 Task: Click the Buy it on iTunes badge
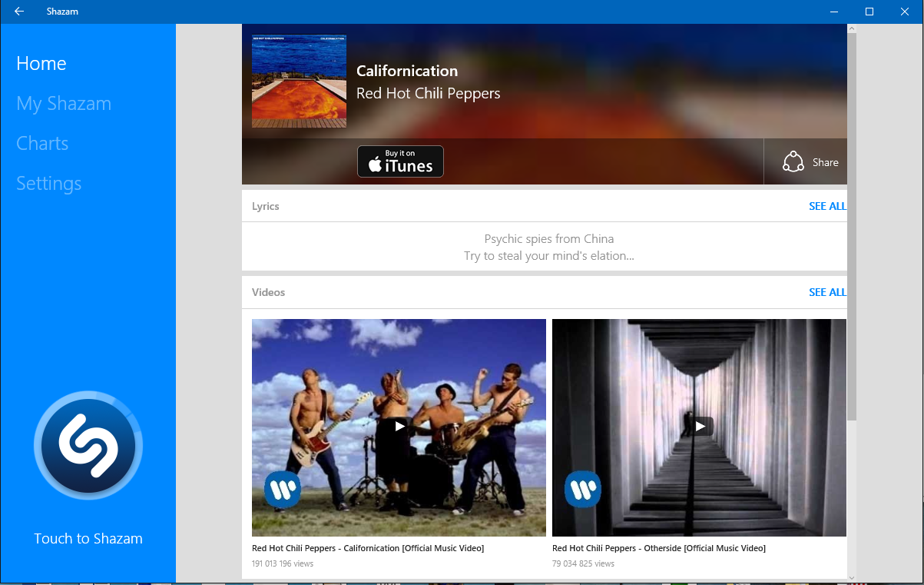tap(400, 161)
